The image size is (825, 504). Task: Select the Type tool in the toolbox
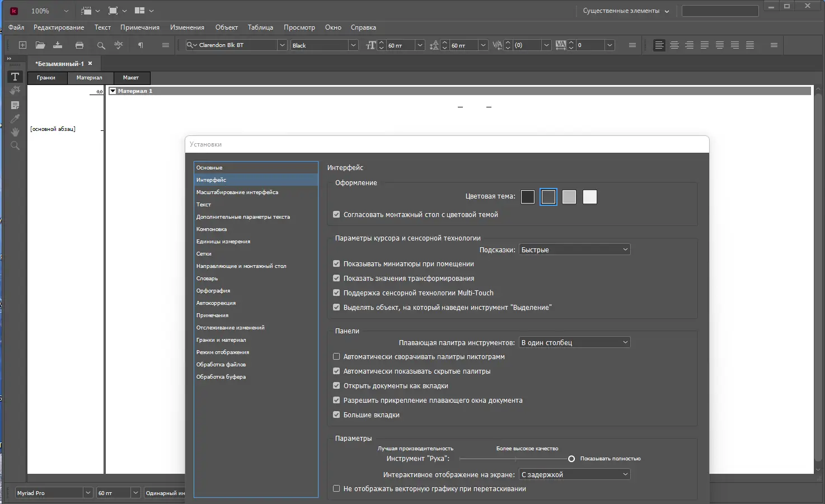click(15, 77)
